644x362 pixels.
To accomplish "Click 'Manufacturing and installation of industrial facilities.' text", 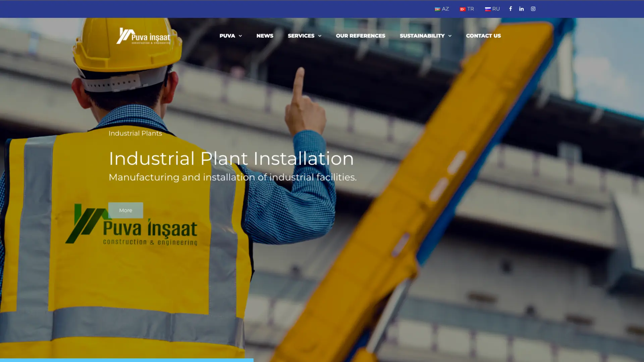I will (x=232, y=177).
